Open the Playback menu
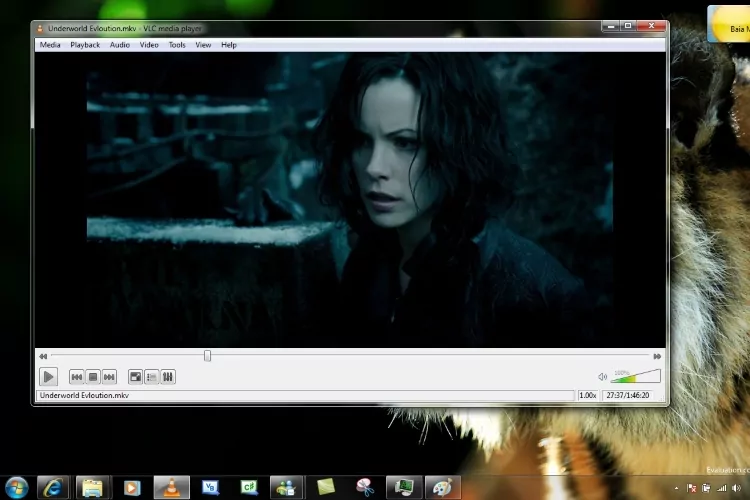This screenshot has width=750, height=500. [85, 45]
